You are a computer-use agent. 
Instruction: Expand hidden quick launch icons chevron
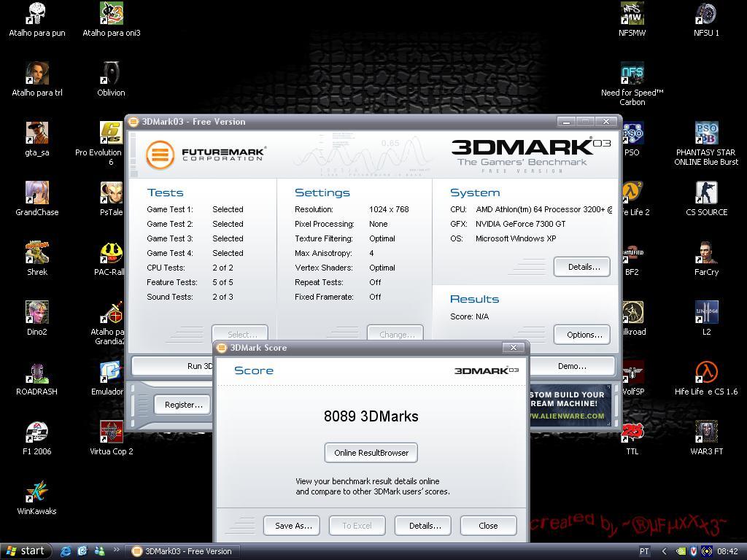tap(116, 550)
